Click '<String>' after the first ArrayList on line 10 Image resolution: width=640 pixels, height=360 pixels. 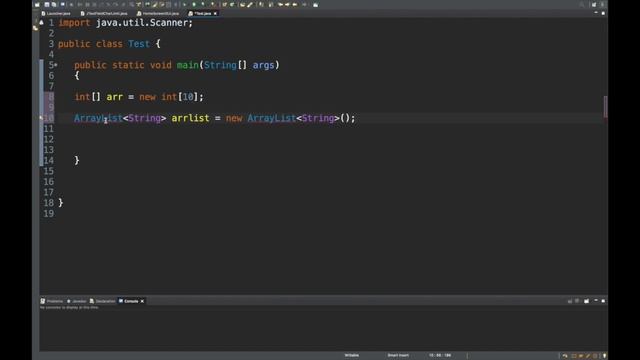coord(144,118)
